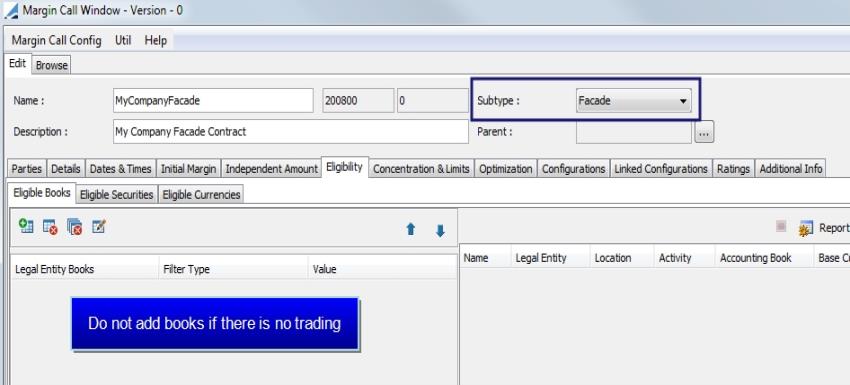Viewport: 850px width, 385px height.
Task: Open the Util menu
Action: (123, 41)
